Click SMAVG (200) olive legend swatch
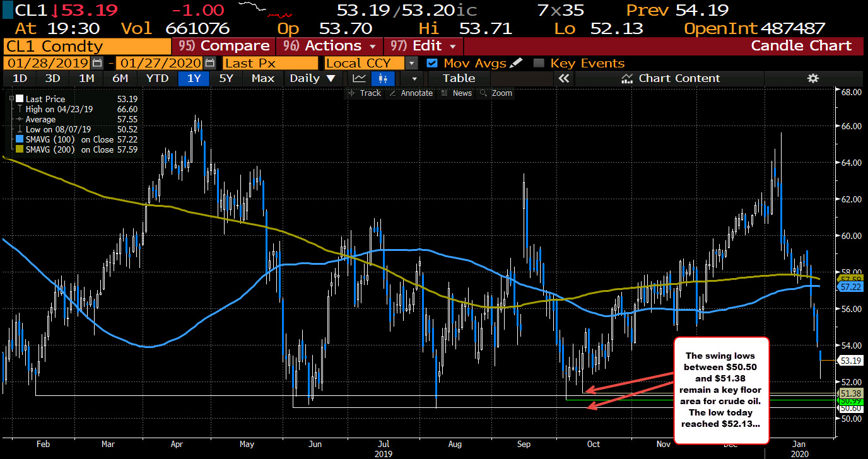The image size is (868, 459). (19, 149)
